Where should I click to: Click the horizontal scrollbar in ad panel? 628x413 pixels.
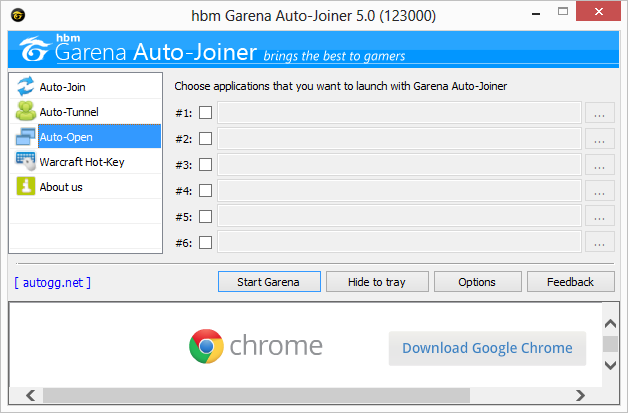(x=256, y=395)
